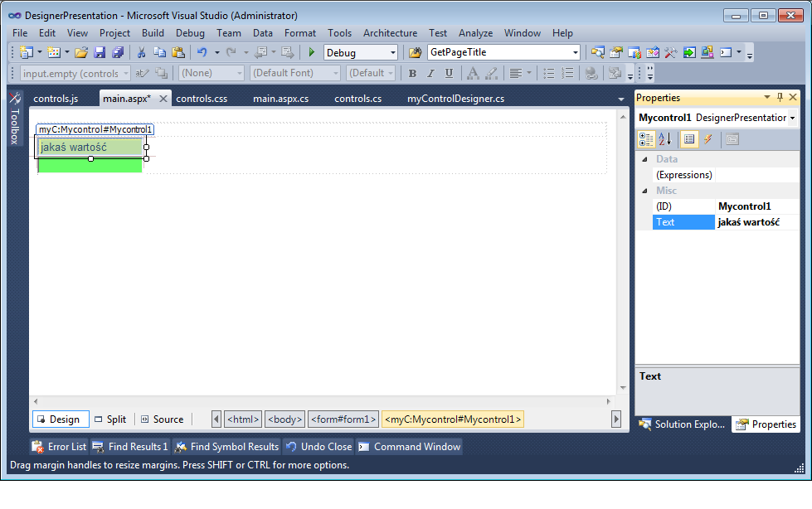Save the current file with floppy icon
The width and height of the screenshot is (812, 509).
click(100, 52)
